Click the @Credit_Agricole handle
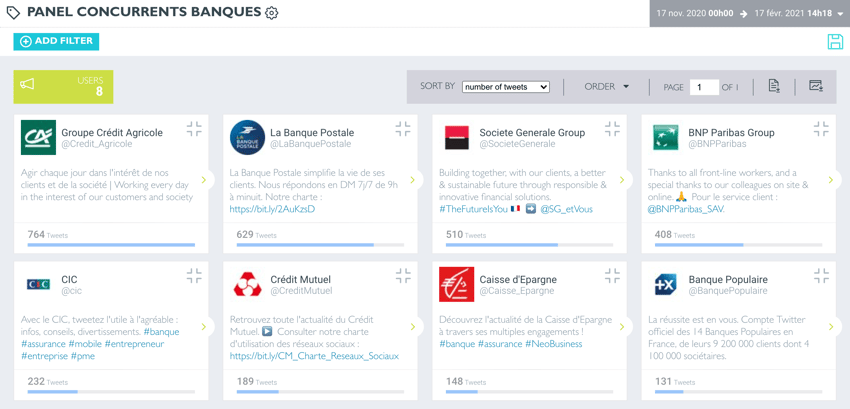The image size is (850, 409). click(x=96, y=144)
